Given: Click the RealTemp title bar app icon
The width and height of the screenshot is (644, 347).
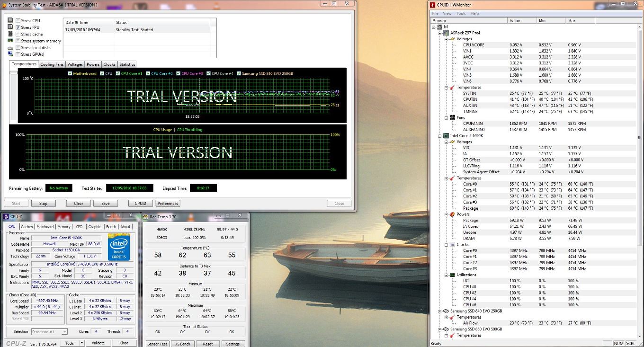Looking at the screenshot, I should (146, 216).
